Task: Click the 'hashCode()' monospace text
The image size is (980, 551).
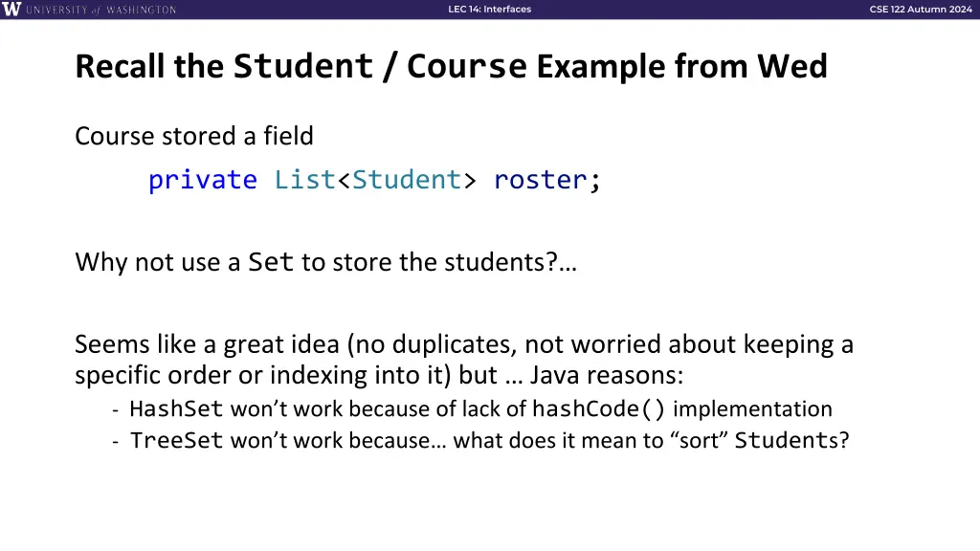Action: tap(599, 409)
